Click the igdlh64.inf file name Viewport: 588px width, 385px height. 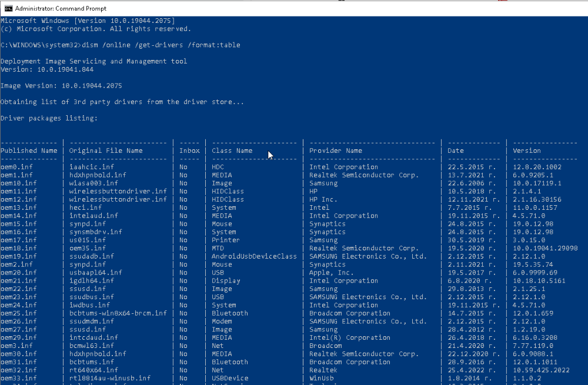point(92,281)
